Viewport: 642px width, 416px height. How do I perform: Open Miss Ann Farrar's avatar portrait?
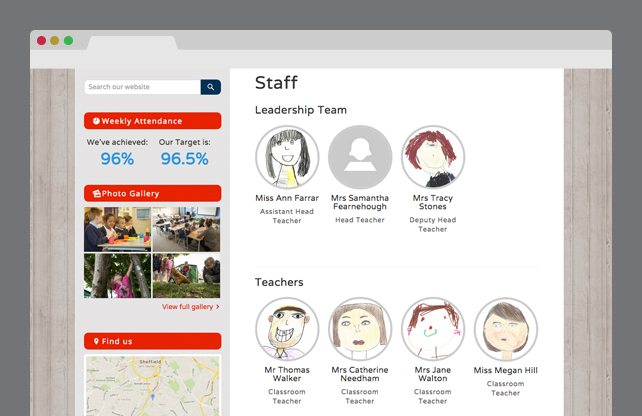point(287,157)
